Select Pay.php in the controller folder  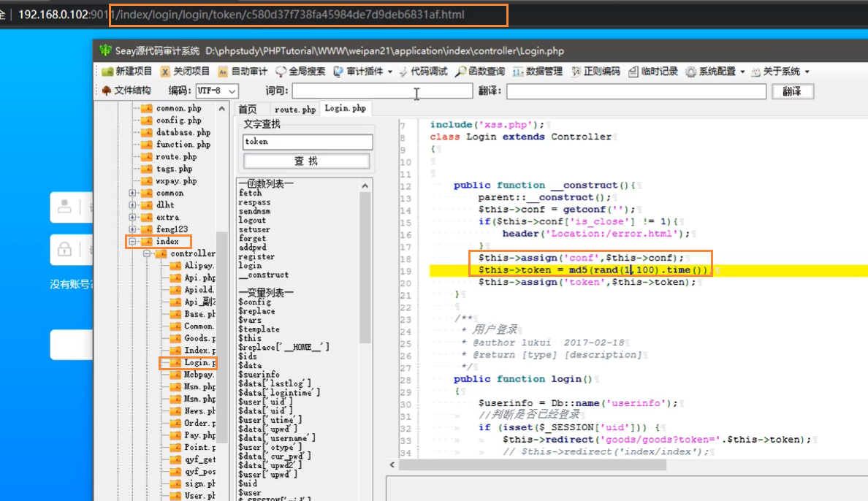(x=200, y=435)
